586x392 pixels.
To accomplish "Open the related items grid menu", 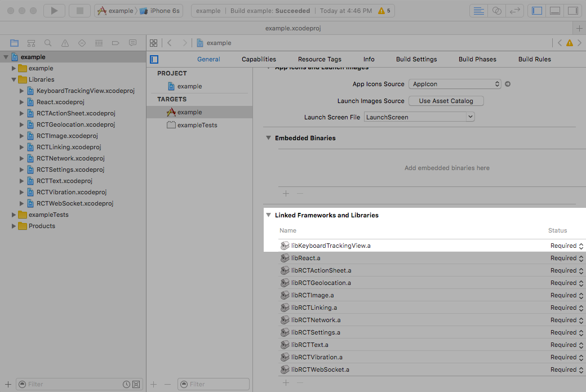I will [x=154, y=43].
